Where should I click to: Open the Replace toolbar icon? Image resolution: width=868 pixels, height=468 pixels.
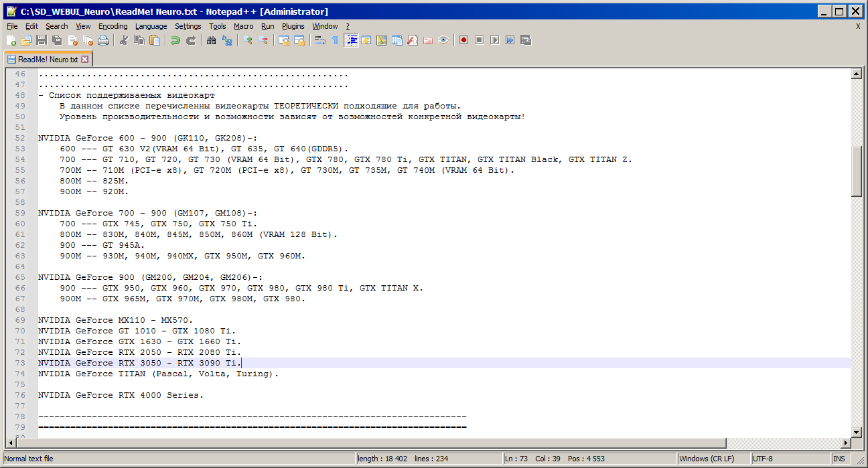[x=226, y=40]
